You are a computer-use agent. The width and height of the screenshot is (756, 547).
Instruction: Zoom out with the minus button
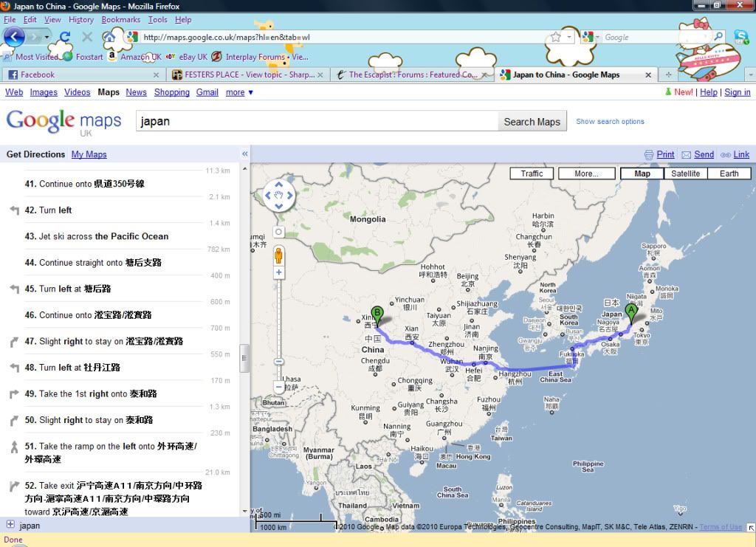pyautogui.click(x=278, y=386)
